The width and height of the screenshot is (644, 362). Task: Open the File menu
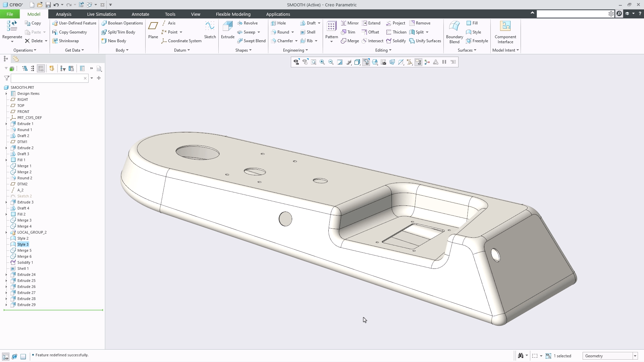10,14
